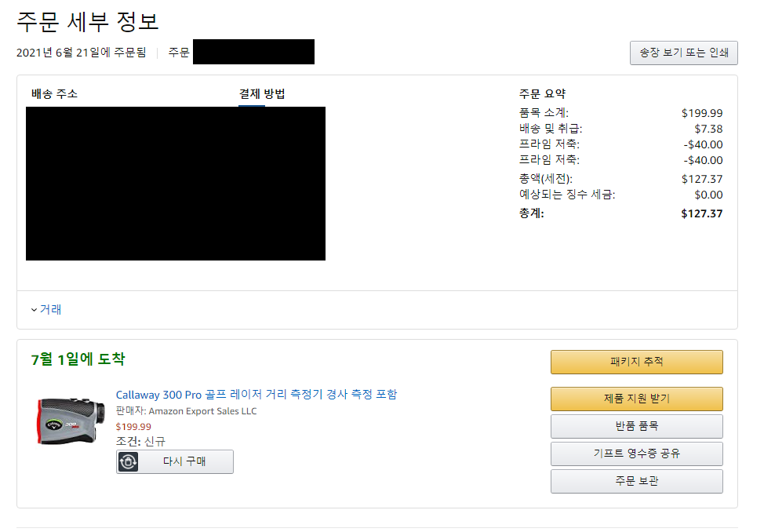
Task: Archive the order using 주문 보관
Action: (x=636, y=481)
